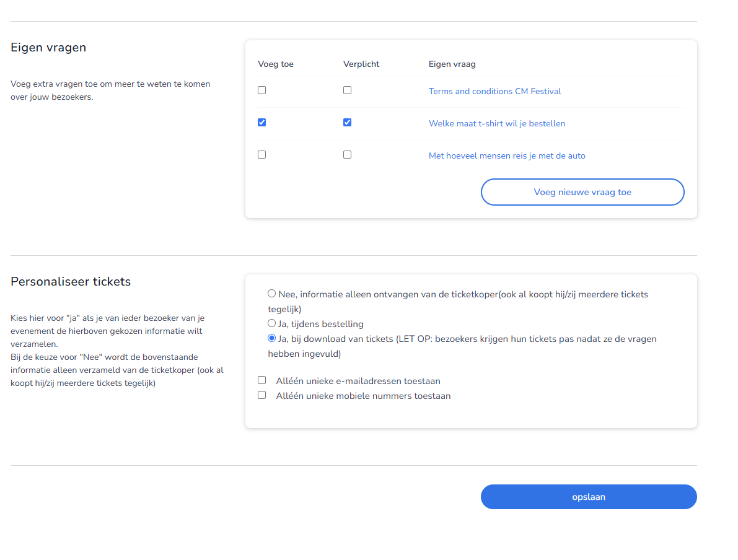Image resolution: width=738 pixels, height=560 pixels.
Task: Click the 'Verplicht' column header
Action: tap(361, 64)
